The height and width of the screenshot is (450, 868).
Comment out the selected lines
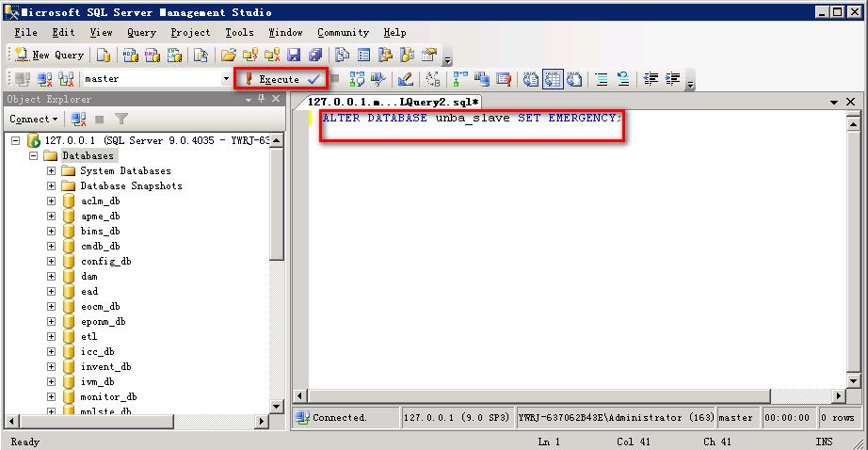[602, 79]
